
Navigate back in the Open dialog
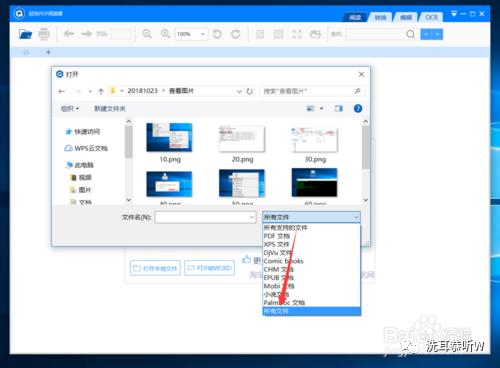click(x=61, y=91)
